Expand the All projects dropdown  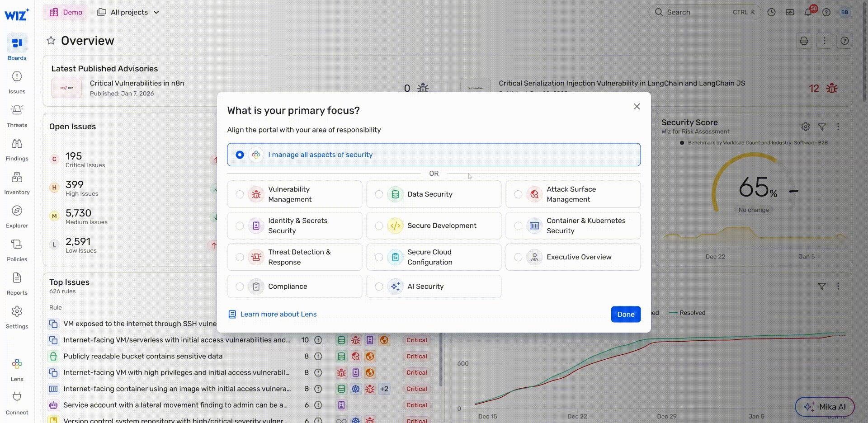128,12
